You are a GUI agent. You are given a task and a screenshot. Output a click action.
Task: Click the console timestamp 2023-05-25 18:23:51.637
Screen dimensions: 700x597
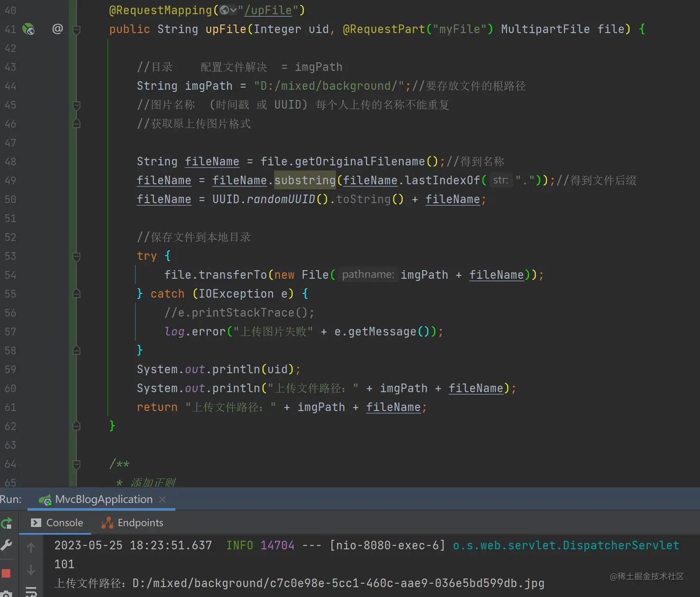pos(133,546)
